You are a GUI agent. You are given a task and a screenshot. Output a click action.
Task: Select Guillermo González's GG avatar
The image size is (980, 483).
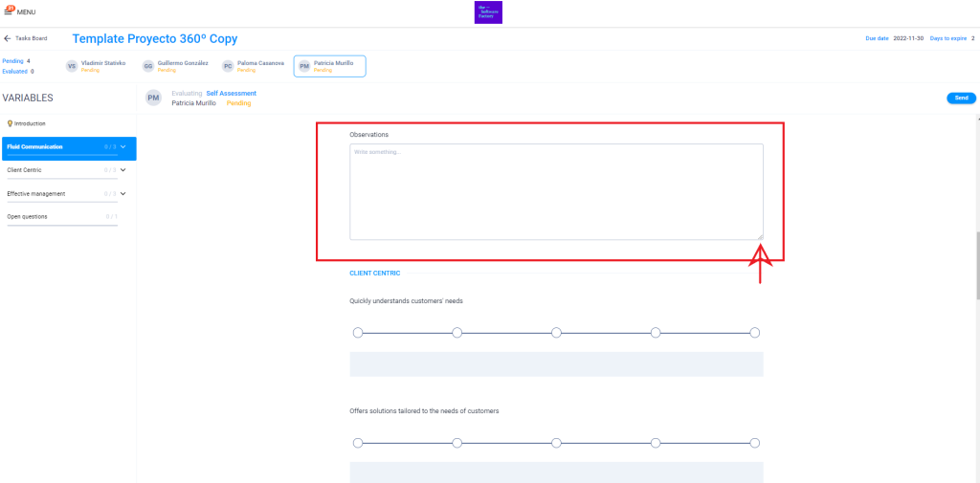(147, 66)
